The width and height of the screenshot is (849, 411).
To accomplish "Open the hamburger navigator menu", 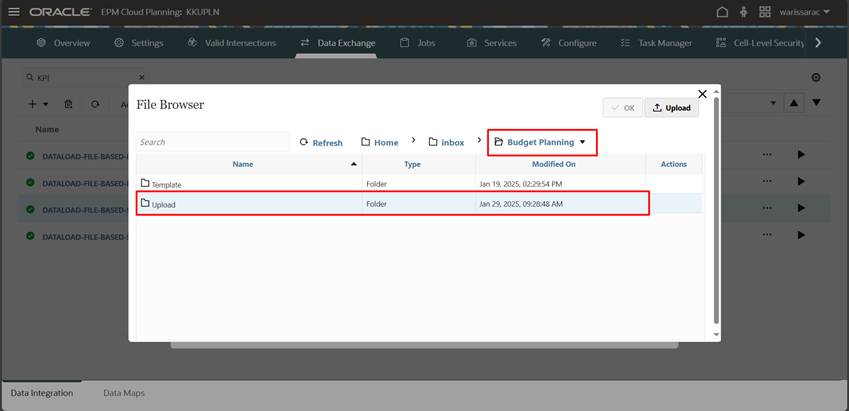I will (14, 12).
